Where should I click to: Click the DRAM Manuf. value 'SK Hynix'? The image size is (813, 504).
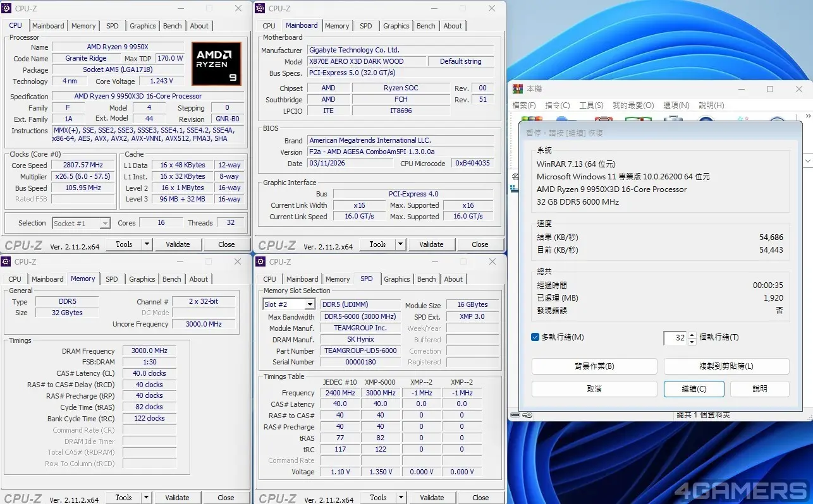click(x=360, y=339)
